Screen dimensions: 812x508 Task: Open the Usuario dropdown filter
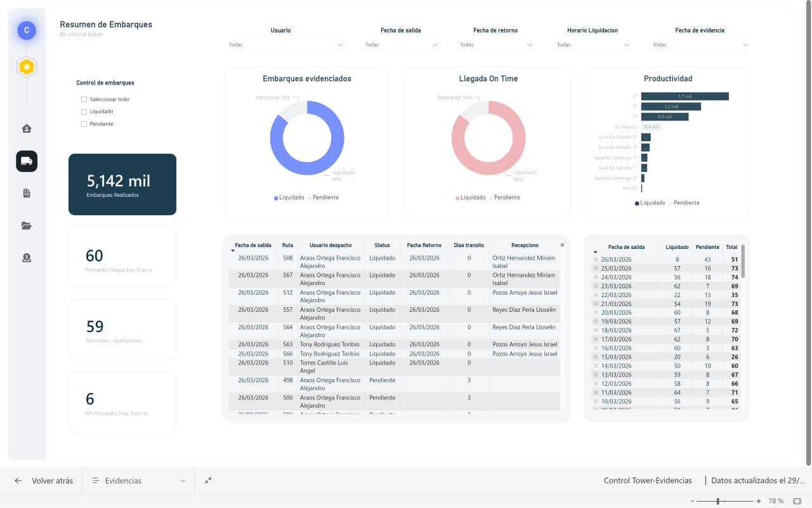pyautogui.click(x=286, y=45)
